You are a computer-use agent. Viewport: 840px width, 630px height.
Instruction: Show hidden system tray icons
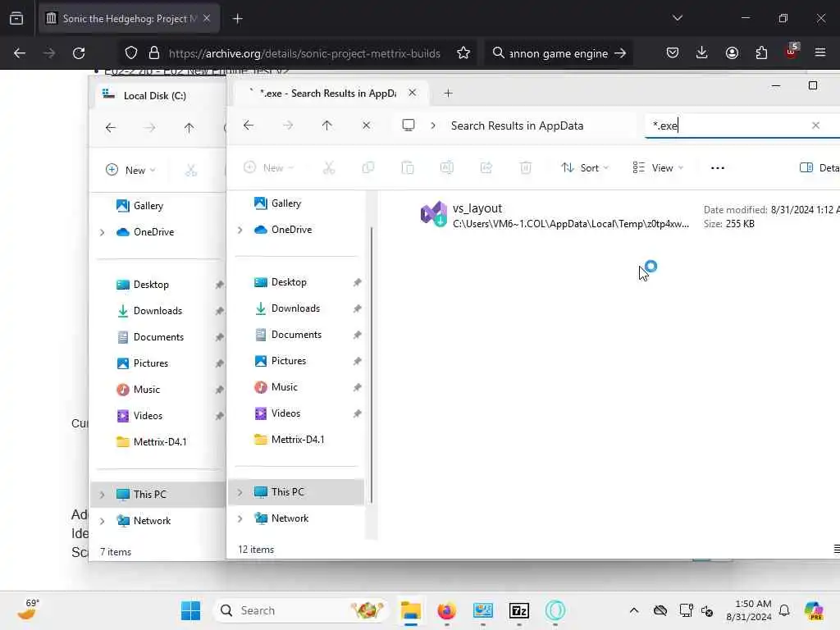coord(634,610)
